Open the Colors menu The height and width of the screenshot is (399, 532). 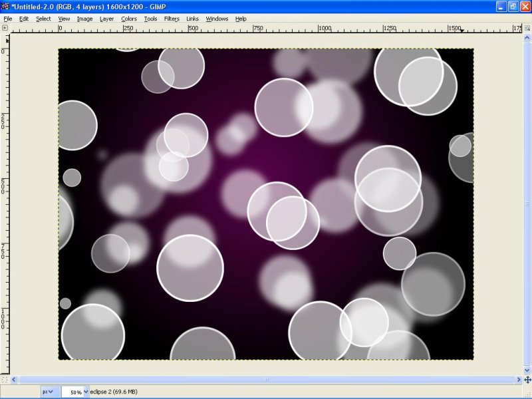coord(128,19)
